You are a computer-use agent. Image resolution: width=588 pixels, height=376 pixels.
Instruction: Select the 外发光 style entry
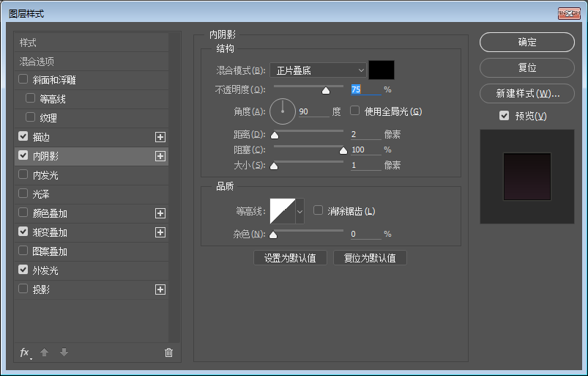pos(45,270)
